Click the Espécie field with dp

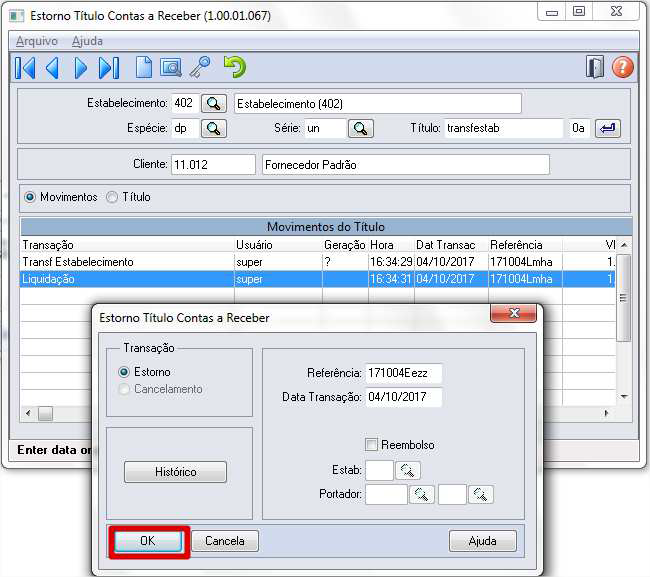(185, 128)
